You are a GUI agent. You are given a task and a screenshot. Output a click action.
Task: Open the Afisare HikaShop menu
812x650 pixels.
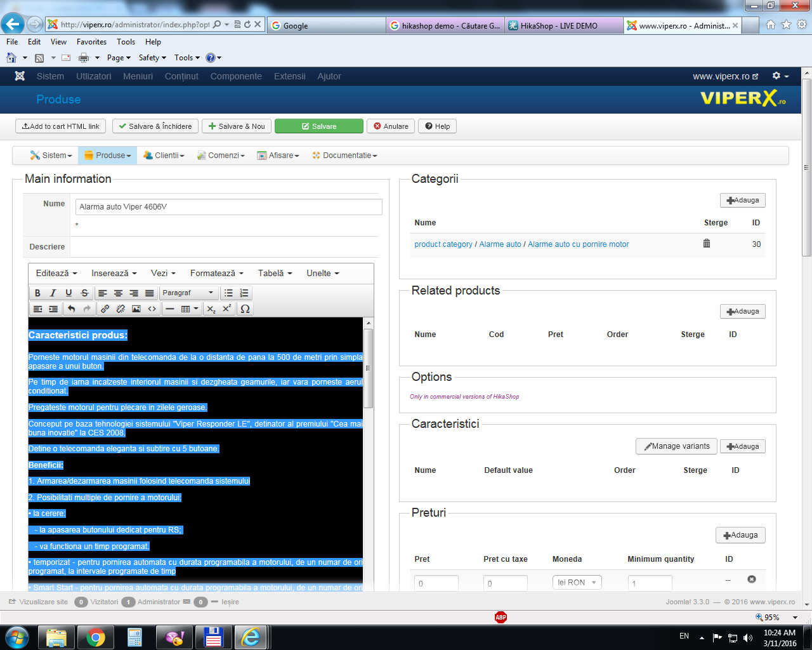278,156
